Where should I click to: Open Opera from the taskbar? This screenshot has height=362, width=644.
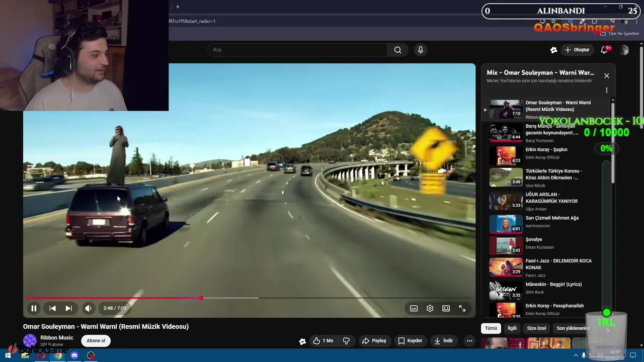(42, 355)
